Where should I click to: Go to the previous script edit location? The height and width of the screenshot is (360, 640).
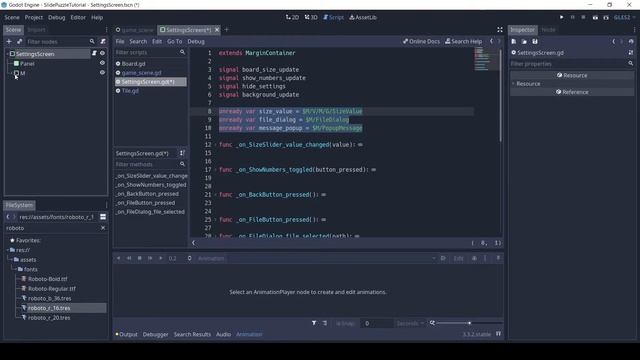(x=491, y=41)
